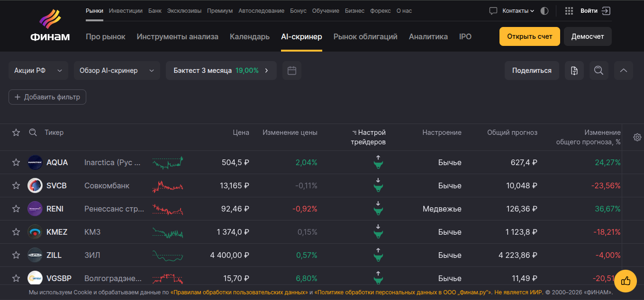Open the Рынок облигаций menu item
This screenshot has height=300, width=644.
pos(365,36)
